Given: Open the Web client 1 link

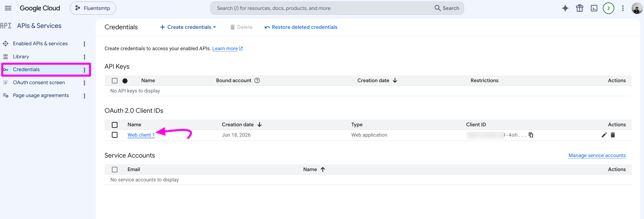Looking at the screenshot, I should pos(141,135).
